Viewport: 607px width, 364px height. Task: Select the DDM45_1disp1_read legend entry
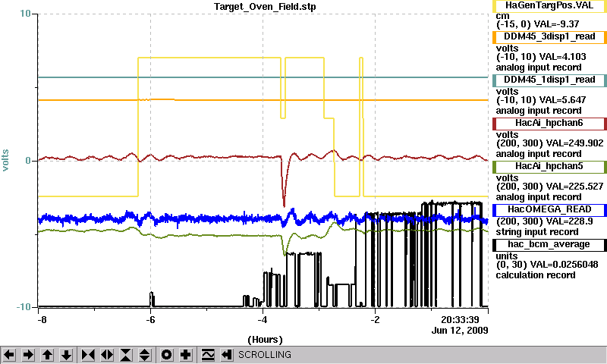549,80
